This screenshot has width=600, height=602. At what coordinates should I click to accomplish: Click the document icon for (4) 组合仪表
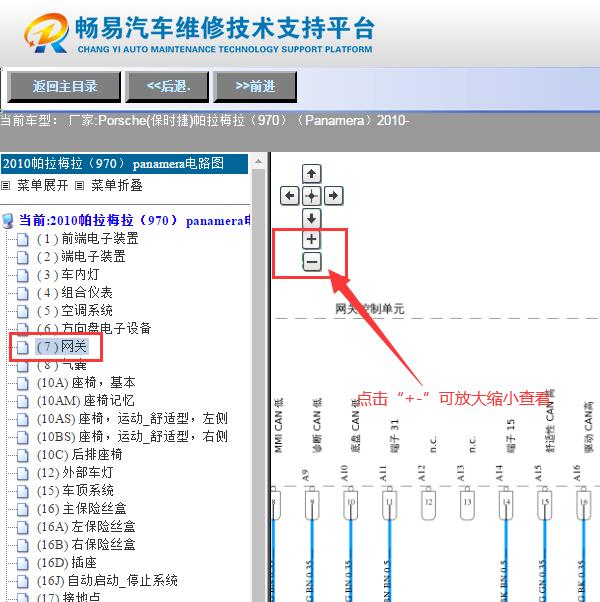[23, 293]
